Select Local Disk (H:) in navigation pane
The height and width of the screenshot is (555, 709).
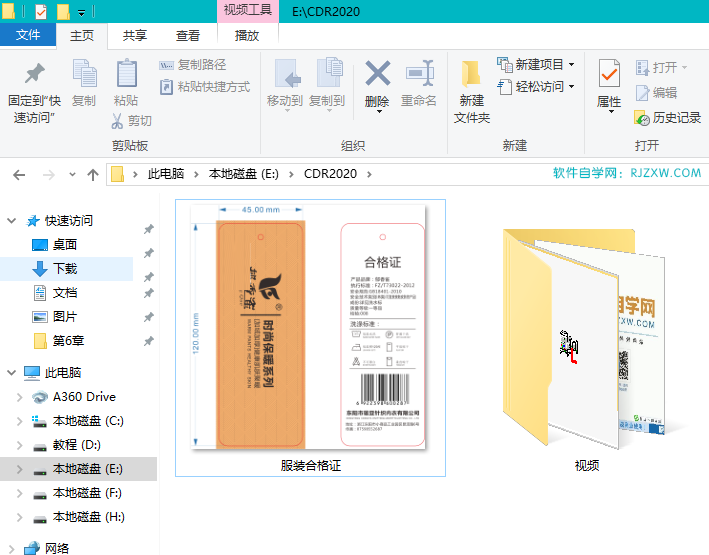click(78, 517)
